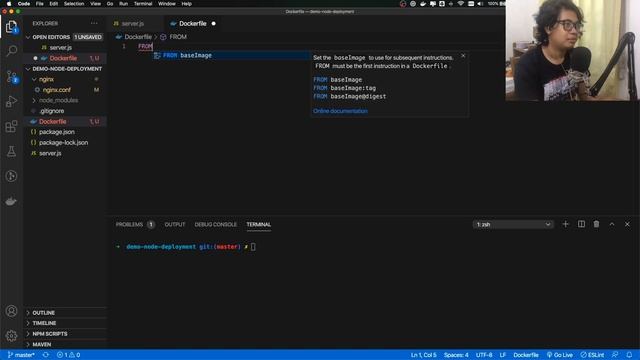Open the Selection menu
Viewport: 640px width, 360px height.
[74, 4]
